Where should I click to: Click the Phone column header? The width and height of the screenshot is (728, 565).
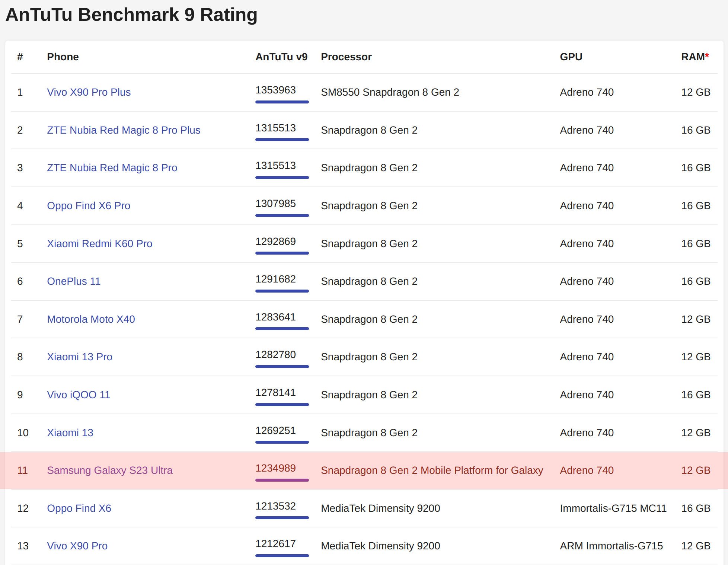63,57
